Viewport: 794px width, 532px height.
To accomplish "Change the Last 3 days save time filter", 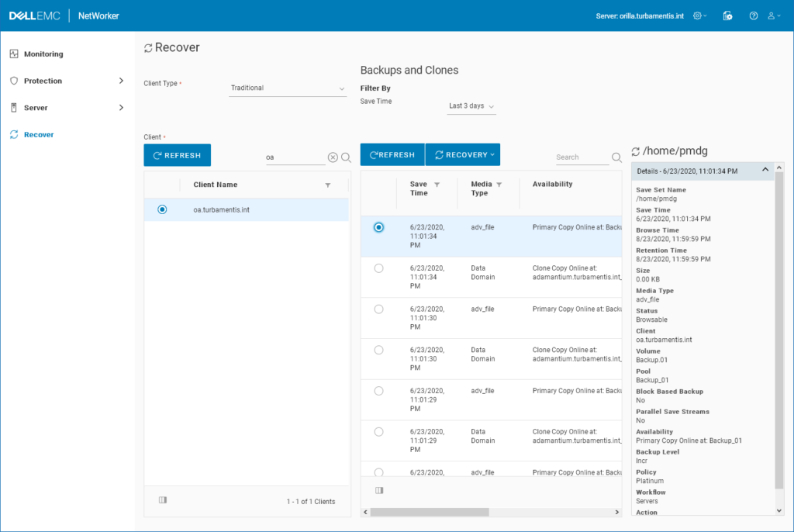I will 471,108.
